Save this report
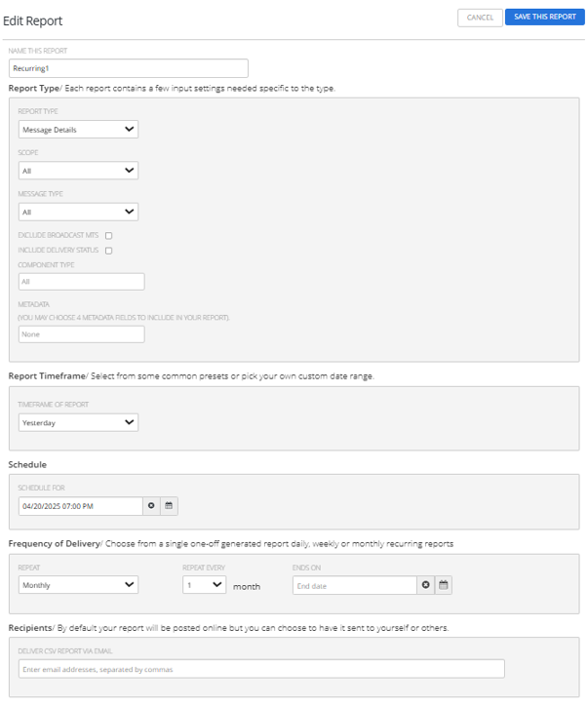Image resolution: width=588 pixels, height=706 pixels. point(545,17)
